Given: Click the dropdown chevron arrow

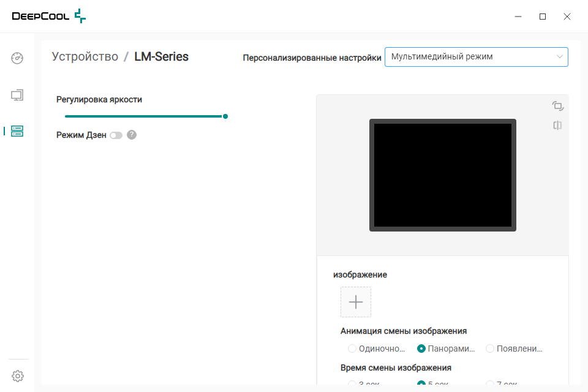Looking at the screenshot, I should coord(559,56).
